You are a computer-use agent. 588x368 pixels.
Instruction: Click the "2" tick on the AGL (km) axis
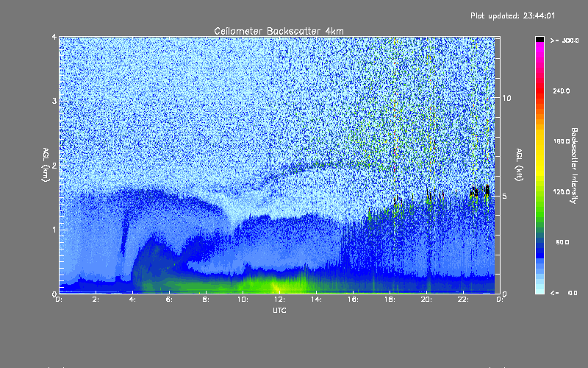(x=54, y=166)
